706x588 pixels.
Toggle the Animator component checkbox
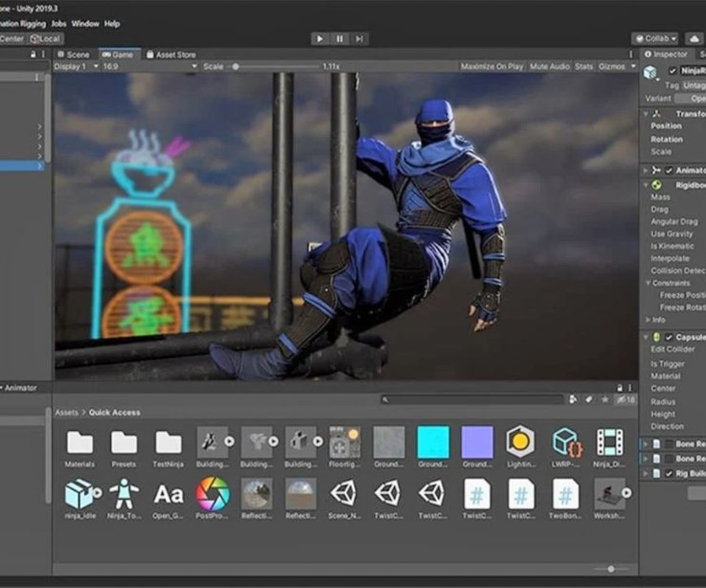(669, 170)
